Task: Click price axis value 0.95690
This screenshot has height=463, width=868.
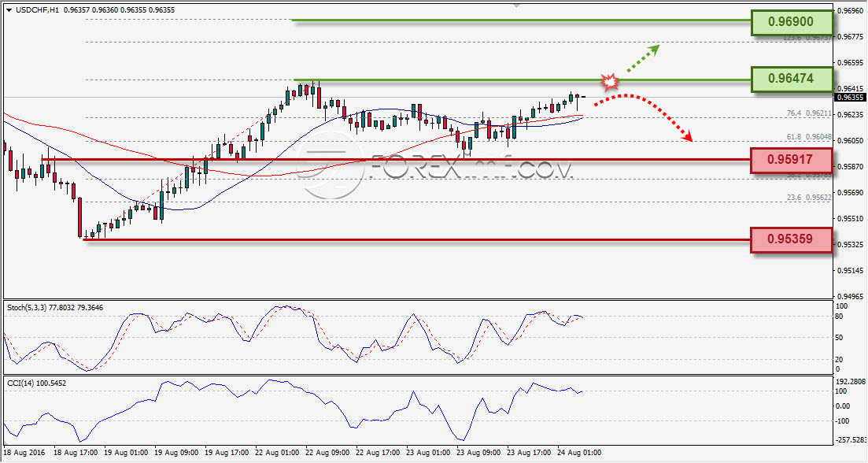Action: click(x=851, y=193)
